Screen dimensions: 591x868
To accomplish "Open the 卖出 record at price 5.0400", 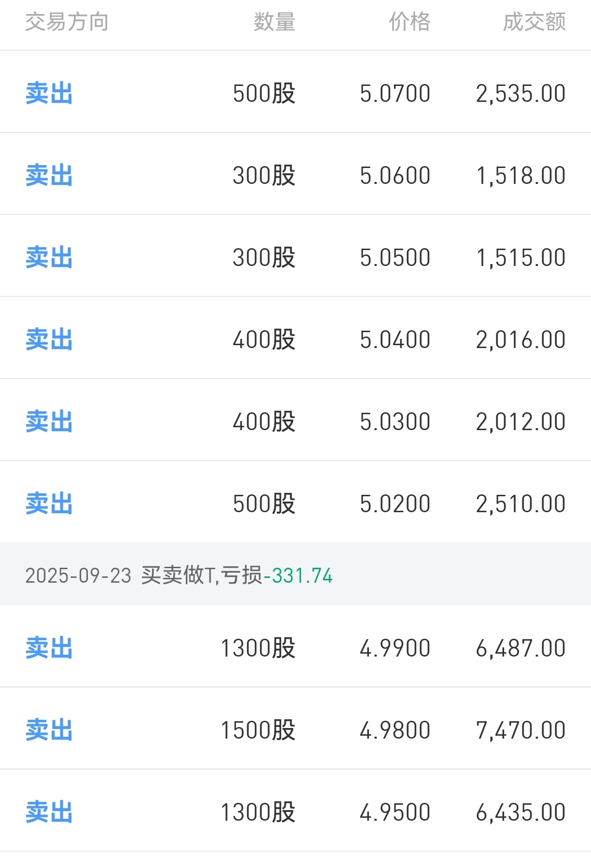I will click(295, 338).
